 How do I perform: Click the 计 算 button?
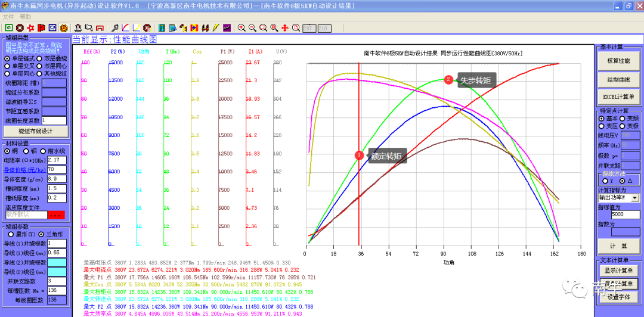click(x=618, y=246)
